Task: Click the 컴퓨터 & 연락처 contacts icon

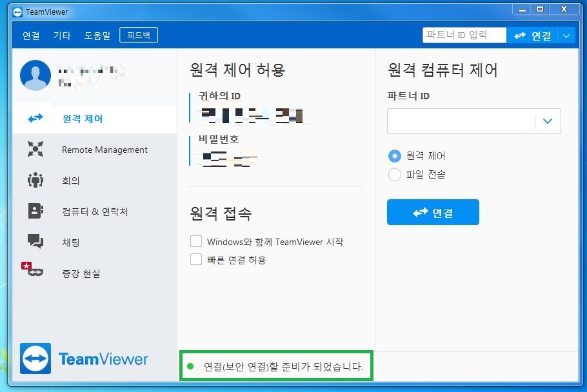Action: (x=35, y=211)
